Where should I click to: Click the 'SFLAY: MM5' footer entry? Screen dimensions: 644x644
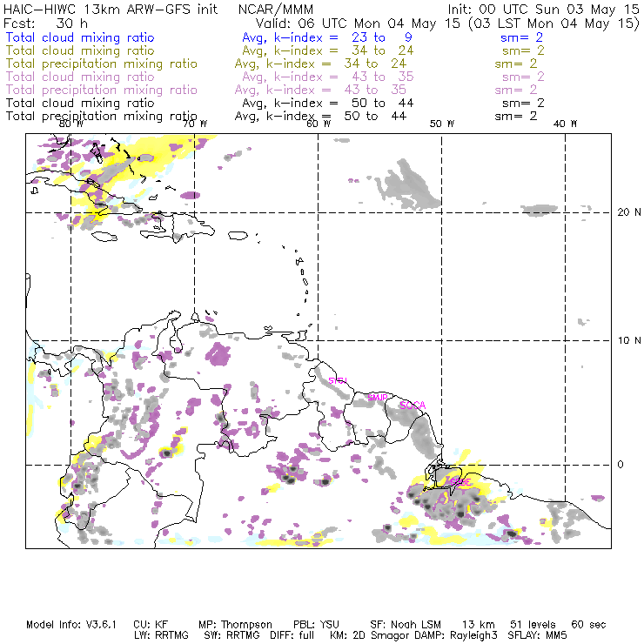(537, 635)
